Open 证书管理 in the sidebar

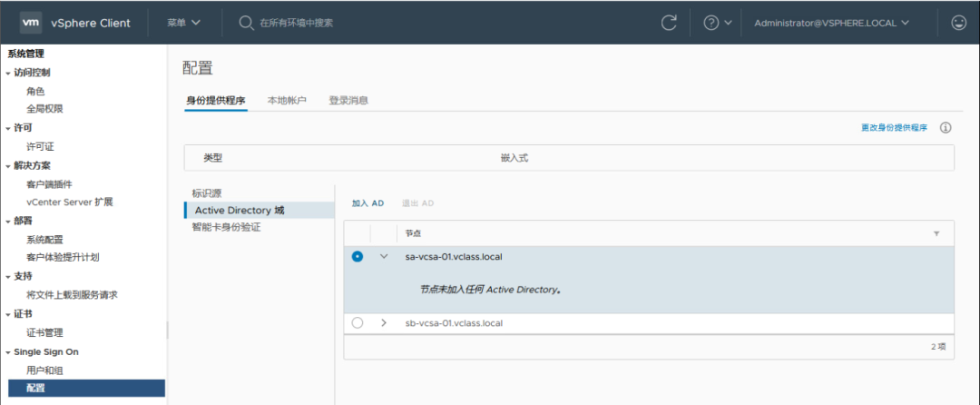[x=44, y=332]
